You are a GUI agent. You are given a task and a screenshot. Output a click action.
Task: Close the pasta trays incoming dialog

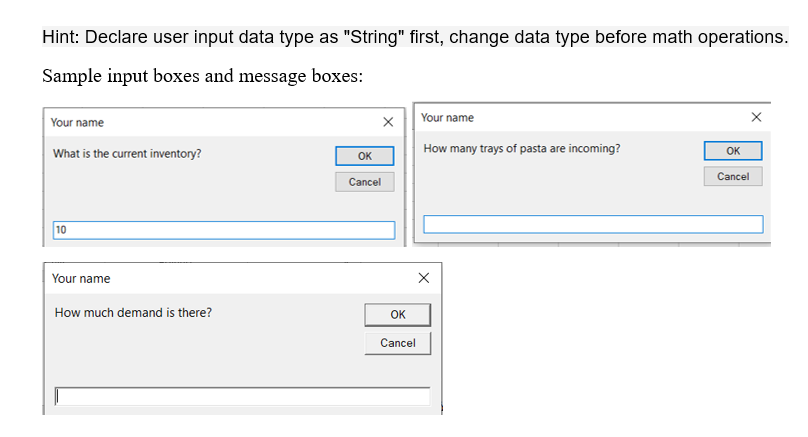(x=756, y=117)
